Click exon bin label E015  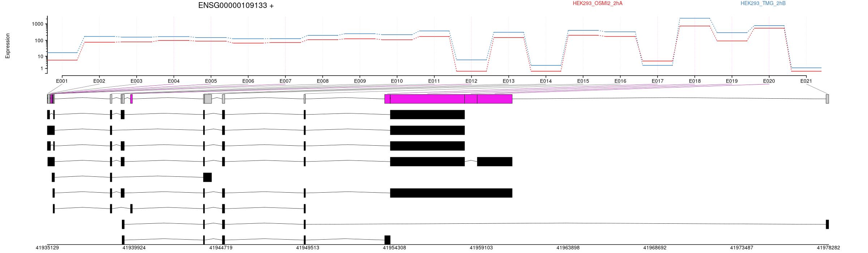[x=583, y=81]
